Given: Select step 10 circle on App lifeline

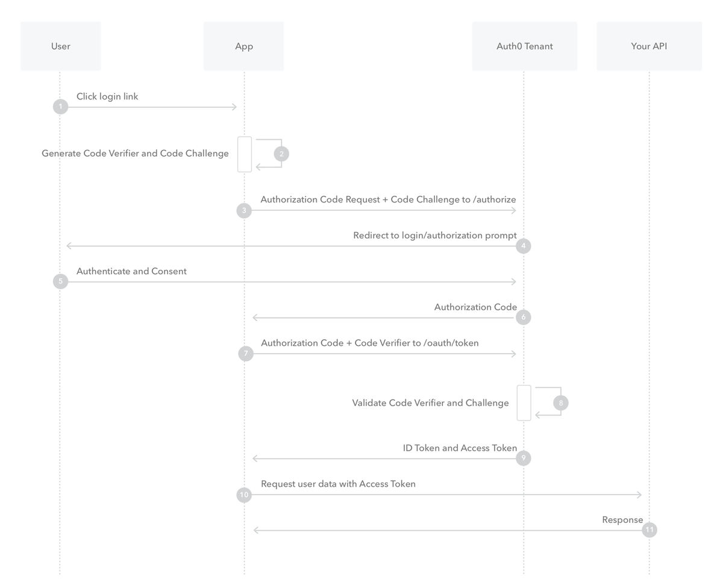Looking at the screenshot, I should click(244, 495).
